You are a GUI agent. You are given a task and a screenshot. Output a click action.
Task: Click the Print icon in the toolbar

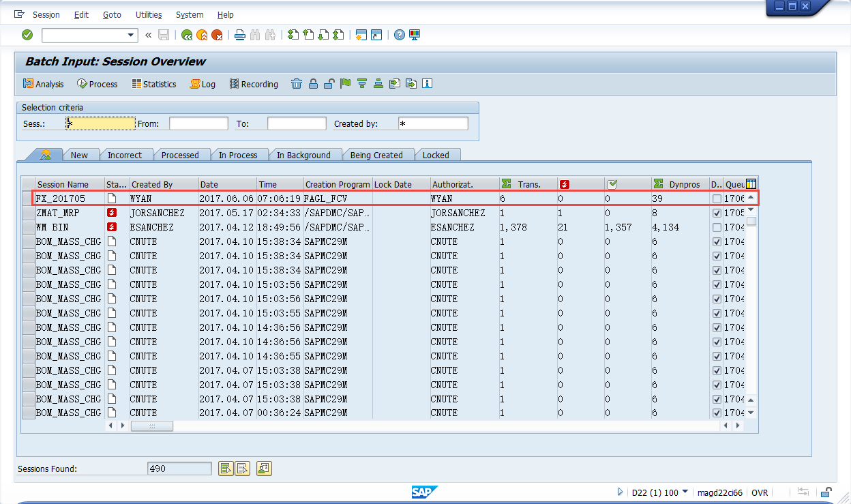click(x=240, y=35)
